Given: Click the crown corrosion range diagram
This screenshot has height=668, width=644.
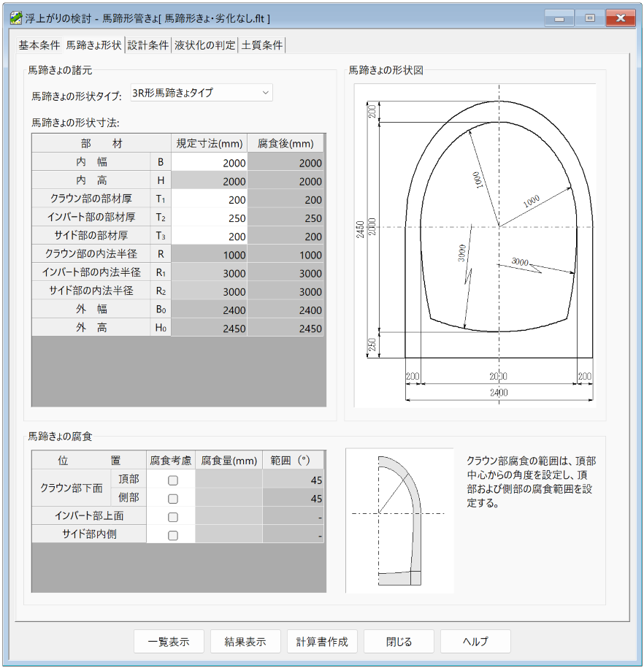Looking at the screenshot, I should pyautogui.click(x=399, y=521).
